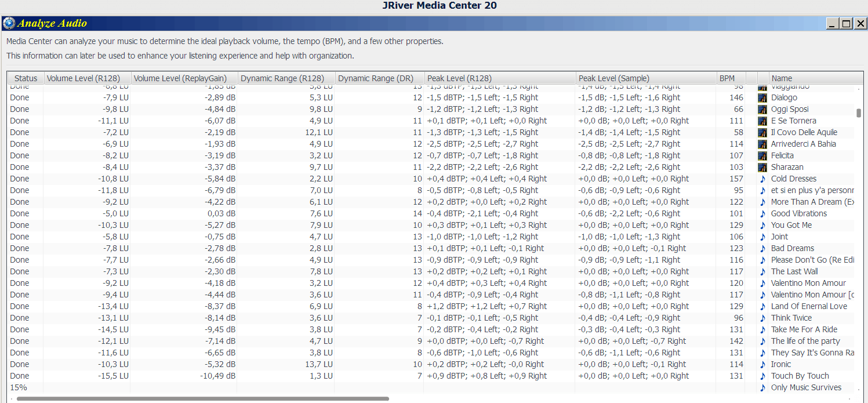Click the Done status for Dialogo row
The width and height of the screenshot is (868, 403).
(19, 97)
